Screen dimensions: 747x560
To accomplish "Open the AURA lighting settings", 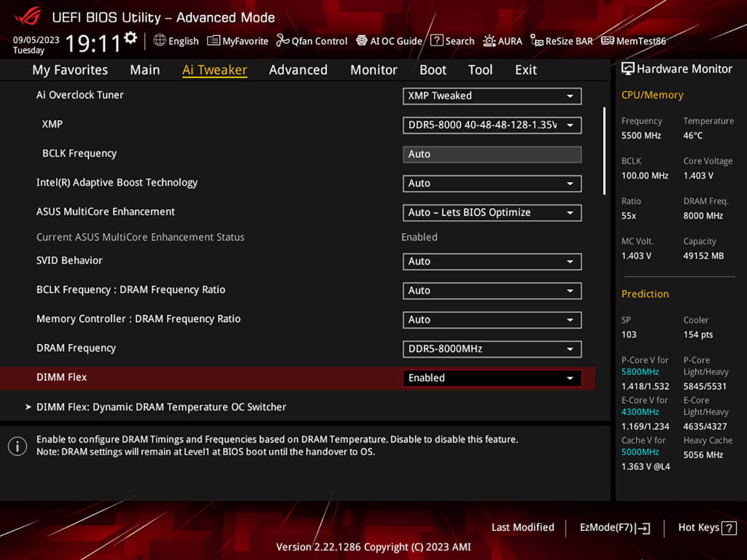I will tap(502, 41).
